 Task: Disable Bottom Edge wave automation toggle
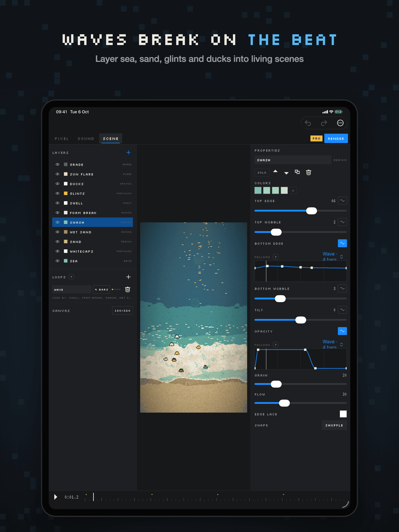(342, 243)
